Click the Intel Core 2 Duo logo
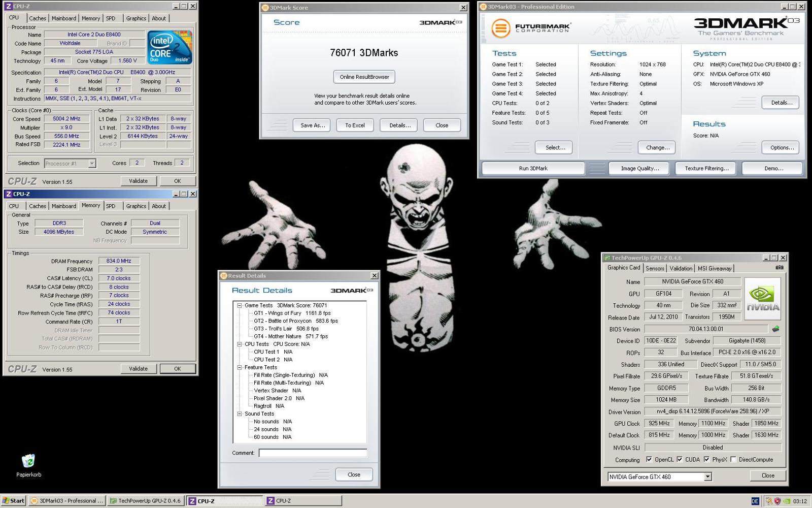Viewport: 812px width, 508px height. pyautogui.click(x=170, y=47)
